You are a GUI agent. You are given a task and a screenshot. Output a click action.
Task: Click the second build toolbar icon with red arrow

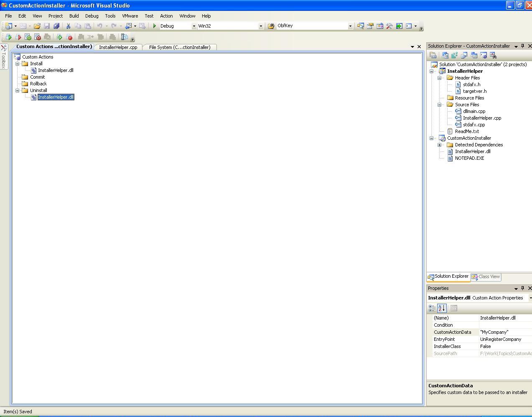(x=18, y=37)
